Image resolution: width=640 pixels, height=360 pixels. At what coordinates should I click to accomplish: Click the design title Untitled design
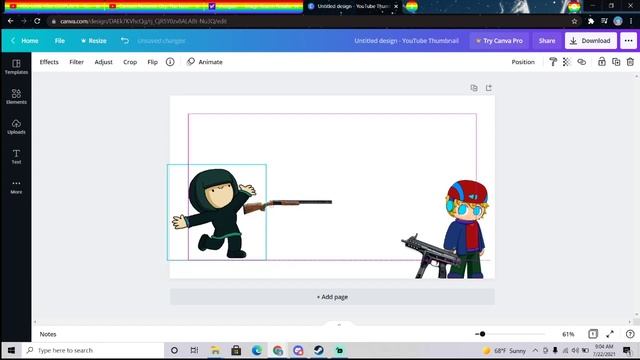[406, 40]
